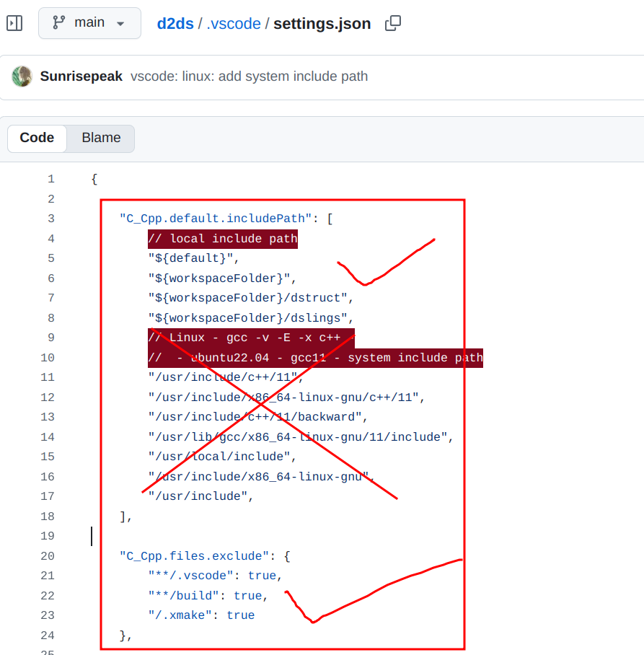The image size is (644, 655).
Task: Click the Sunrisepeak avatar image
Action: [22, 76]
